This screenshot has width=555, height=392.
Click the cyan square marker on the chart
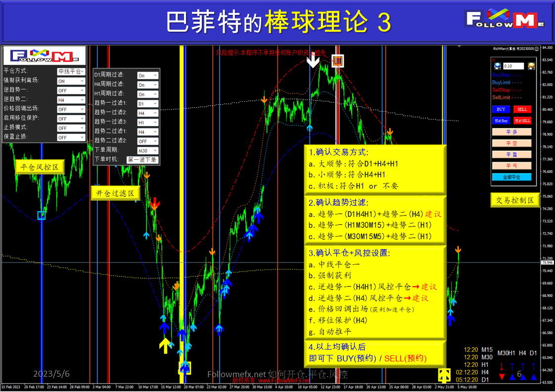(x=42, y=215)
